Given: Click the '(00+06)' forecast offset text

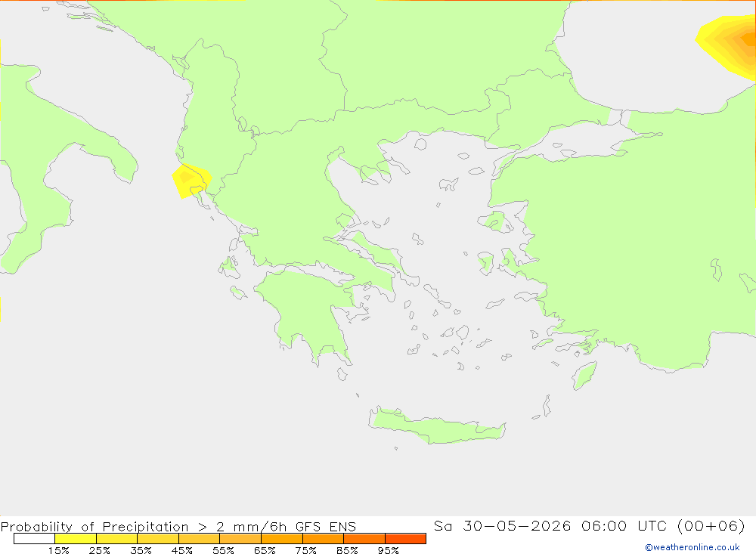Looking at the screenshot, I should click(x=711, y=525).
